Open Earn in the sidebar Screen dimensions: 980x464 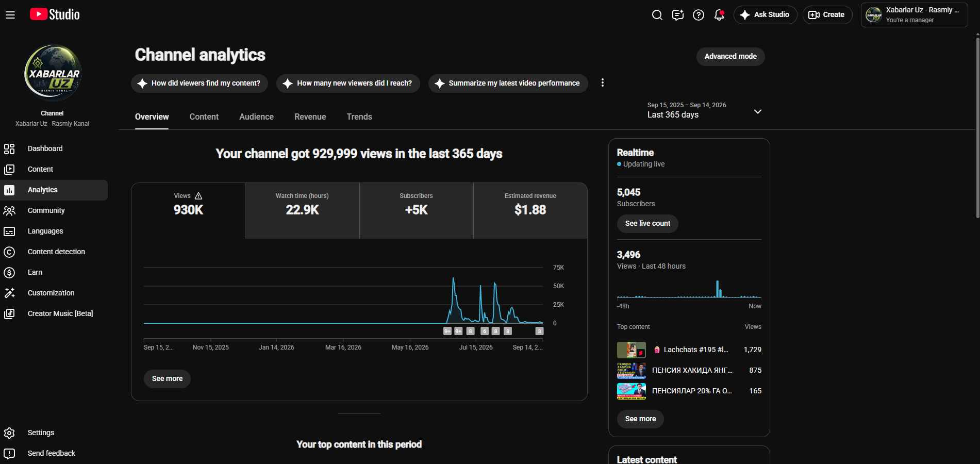pos(54,272)
